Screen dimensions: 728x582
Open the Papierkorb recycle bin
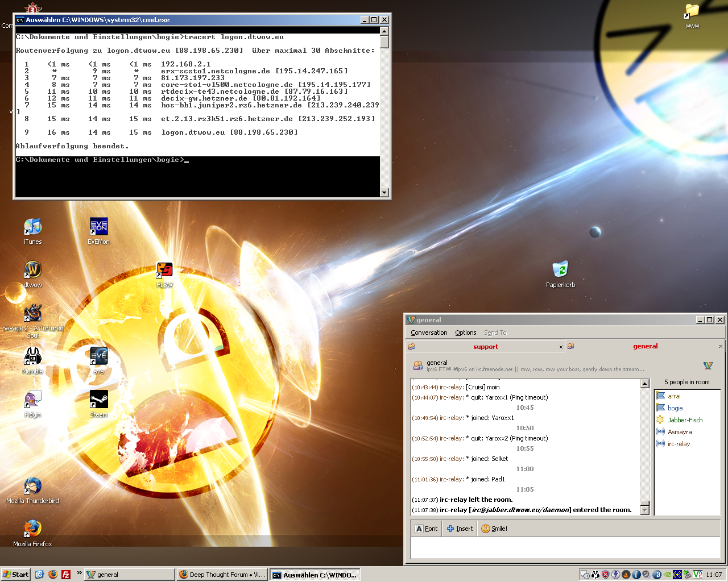click(560, 270)
